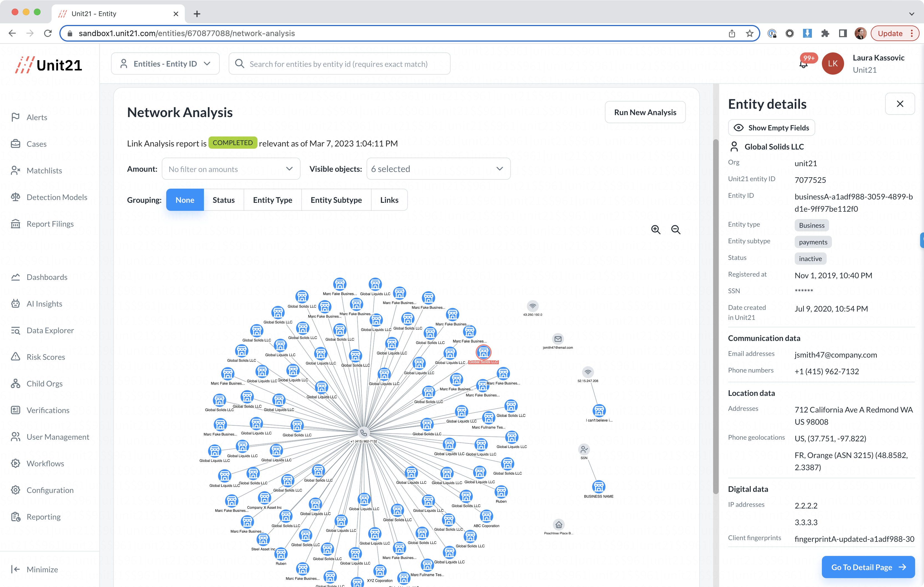924x587 pixels.
Task: Set grouping to Status
Action: pos(223,200)
